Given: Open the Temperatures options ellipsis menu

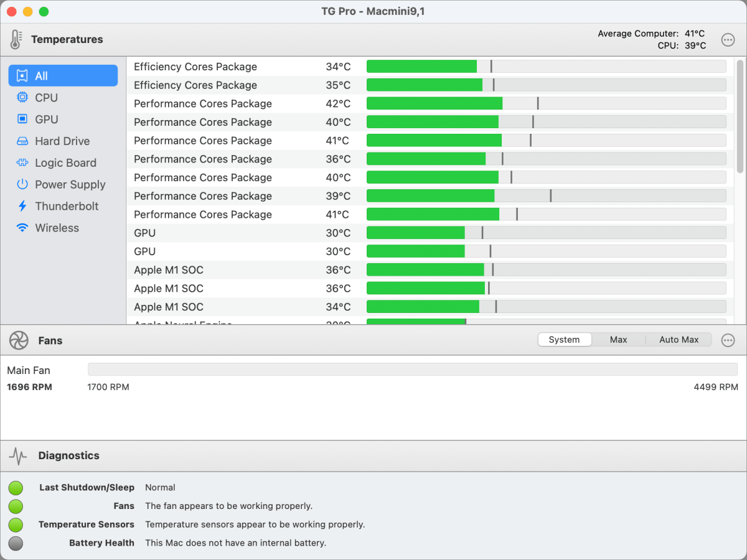Looking at the screenshot, I should (728, 39).
